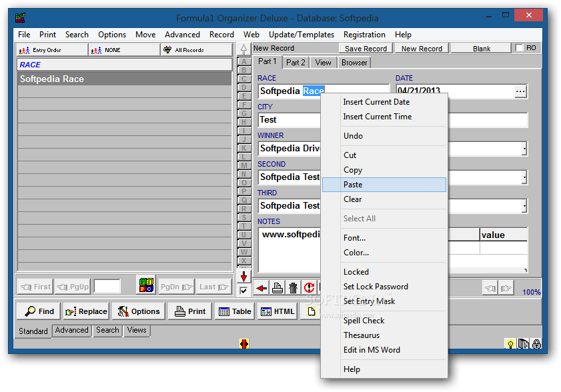The height and width of the screenshot is (392, 561).
Task: Click the previous hand-pointer icon near 100%
Action: (x=490, y=288)
